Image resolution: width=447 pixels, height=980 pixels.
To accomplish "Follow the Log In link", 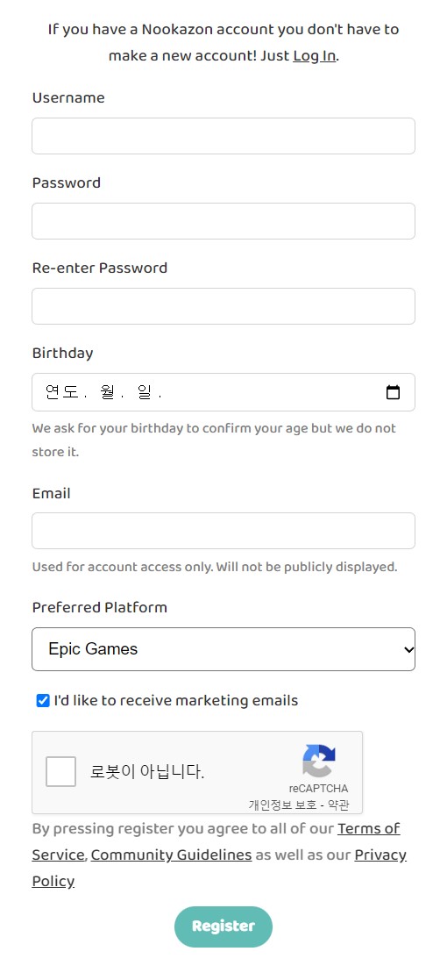I will click(315, 55).
